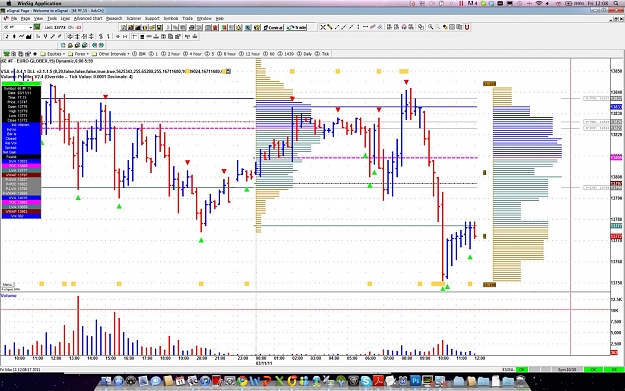Click the Control button
625x391 pixels.
click(273, 28)
